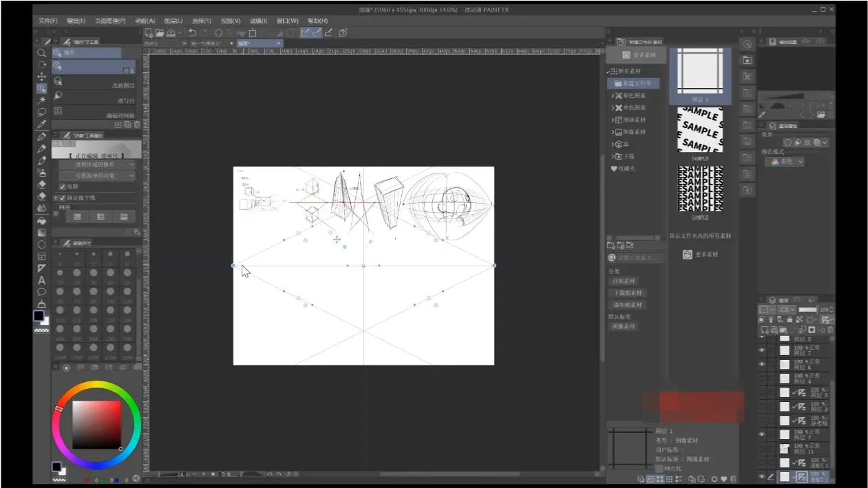Pick the Eyedropper tool

click(x=42, y=125)
